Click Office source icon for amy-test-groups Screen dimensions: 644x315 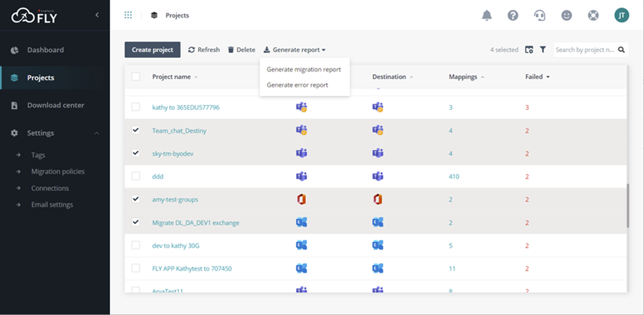pos(302,199)
